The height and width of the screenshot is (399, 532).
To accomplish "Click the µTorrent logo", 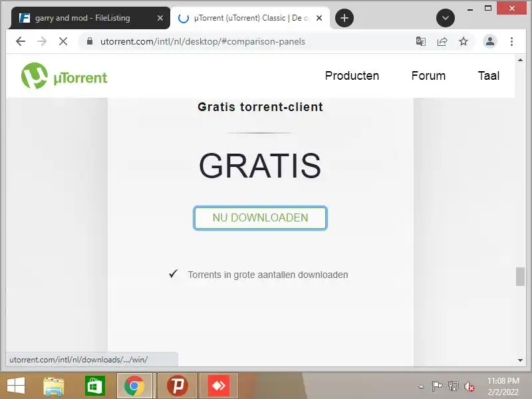I will tap(64, 76).
